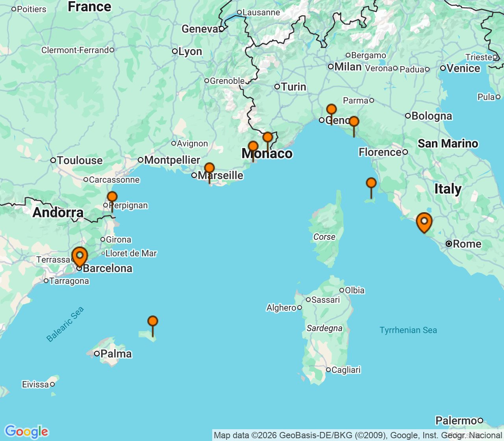Viewport: 504px width, 441px height.
Task: Click the Florence city label
Action: click(x=380, y=152)
